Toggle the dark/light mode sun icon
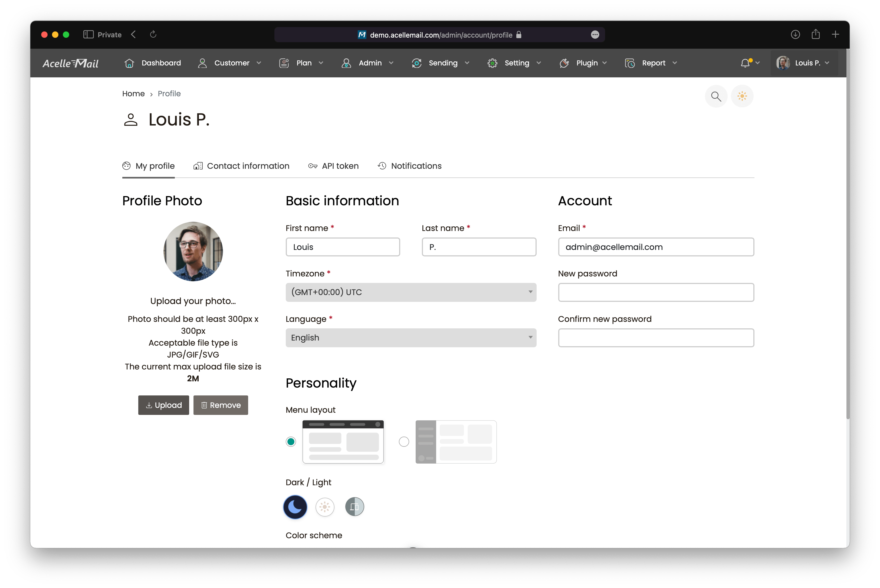Image resolution: width=880 pixels, height=588 pixels. click(325, 507)
